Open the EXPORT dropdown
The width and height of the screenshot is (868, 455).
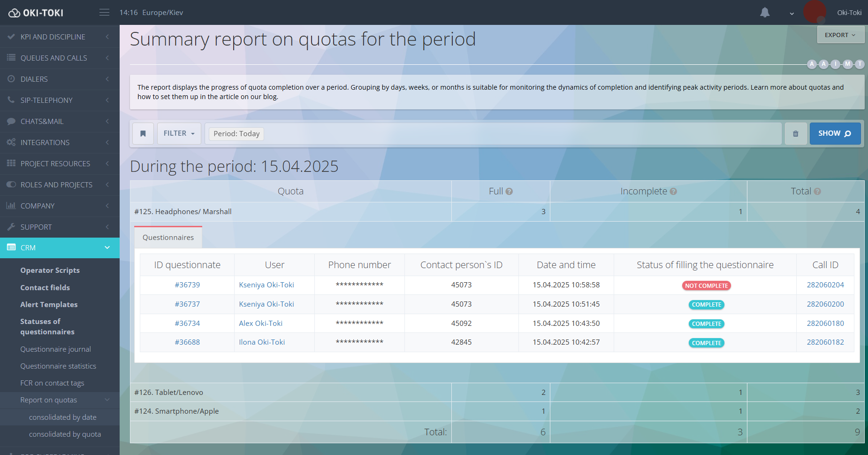pyautogui.click(x=840, y=35)
